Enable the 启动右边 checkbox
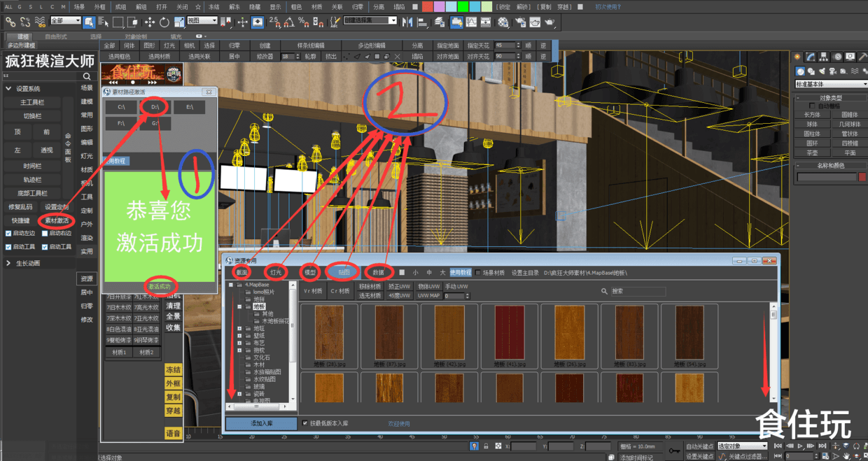The image size is (868, 461). pos(45,233)
